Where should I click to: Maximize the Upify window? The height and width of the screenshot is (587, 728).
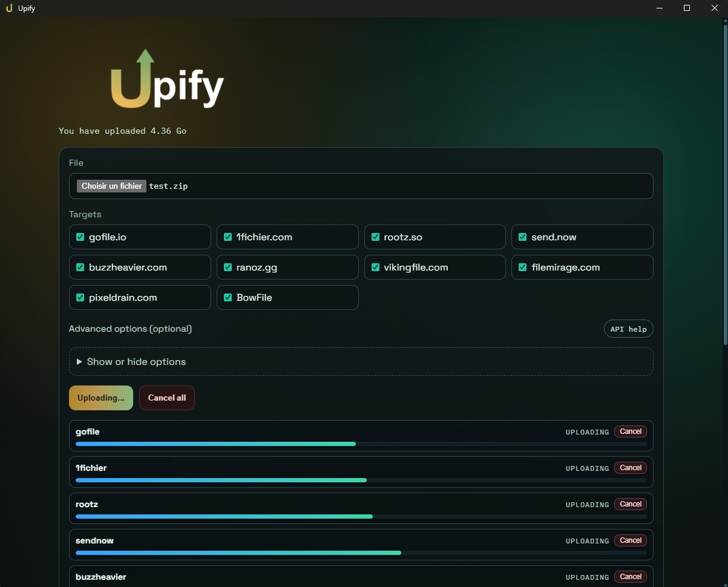click(x=687, y=8)
